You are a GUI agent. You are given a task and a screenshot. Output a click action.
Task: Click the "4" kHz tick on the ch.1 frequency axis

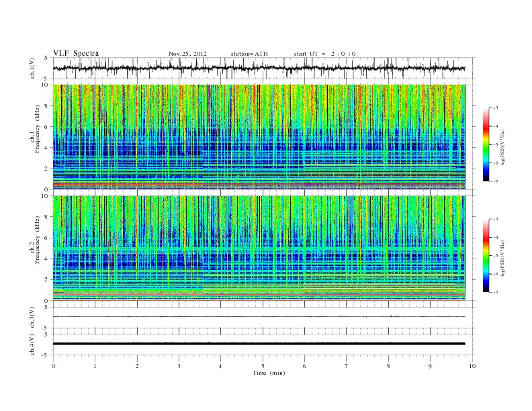(x=46, y=148)
